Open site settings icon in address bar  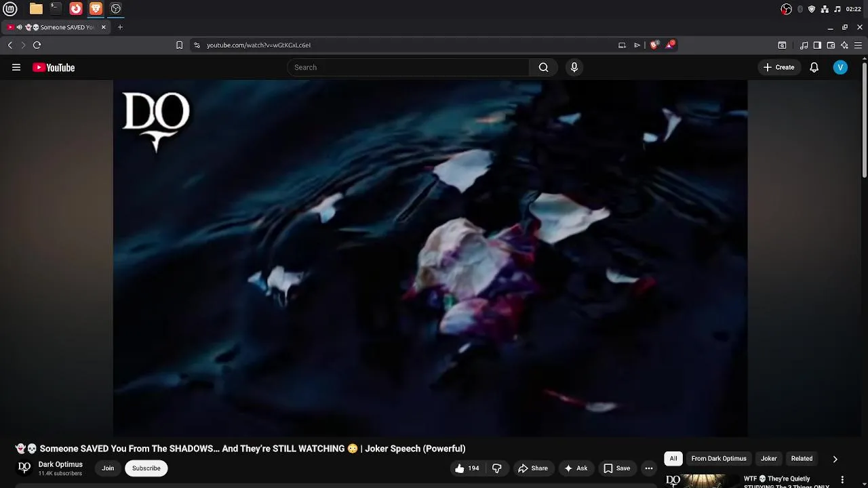197,45
